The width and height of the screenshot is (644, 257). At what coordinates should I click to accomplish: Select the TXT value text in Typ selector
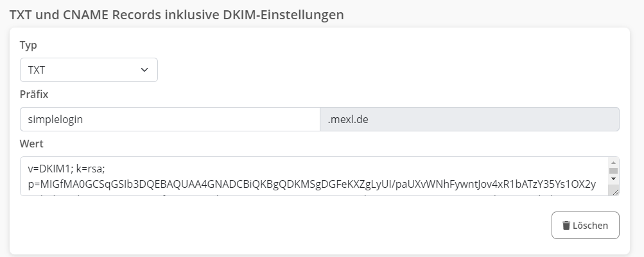(x=37, y=70)
